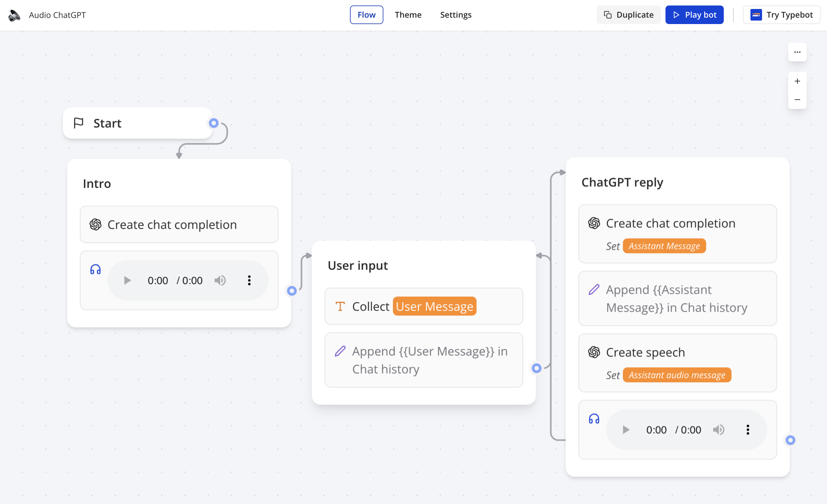Viewport: 827px width, 504px height.
Task: Click the Audio ChatGPT bot logo icon
Action: 14,15
